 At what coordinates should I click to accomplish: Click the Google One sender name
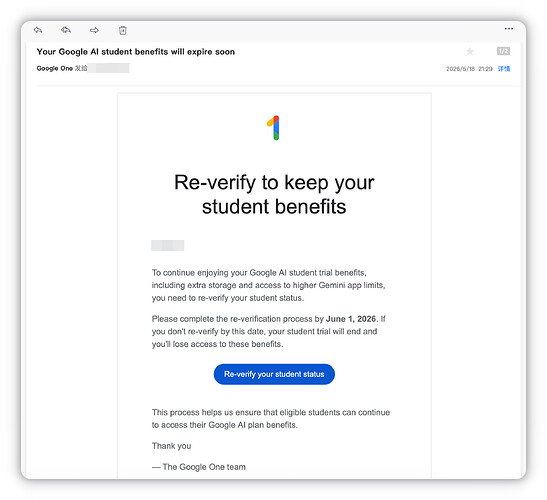(x=55, y=68)
